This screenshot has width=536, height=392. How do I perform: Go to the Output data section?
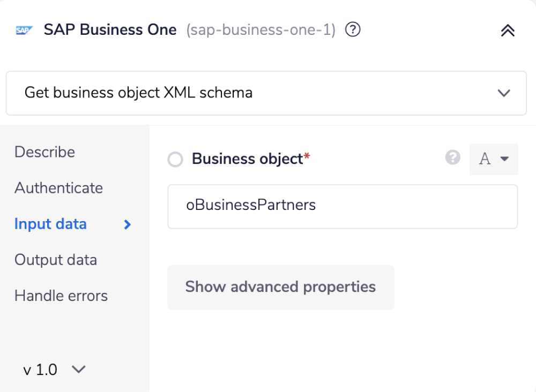point(55,260)
